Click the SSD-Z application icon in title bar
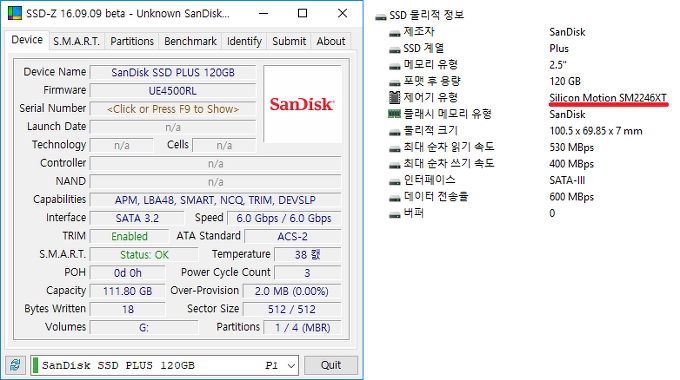The width and height of the screenshot is (680, 380). (15, 13)
